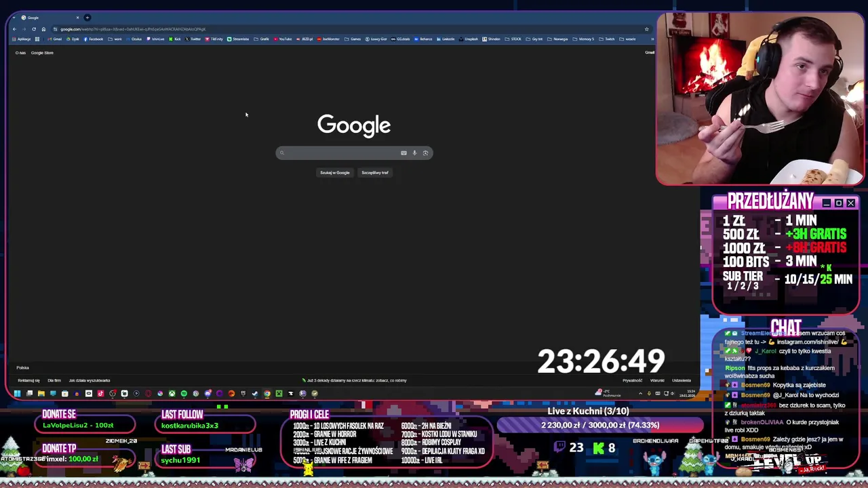The width and height of the screenshot is (868, 488).
Task: Open Google Lens image search icon
Action: [425, 153]
